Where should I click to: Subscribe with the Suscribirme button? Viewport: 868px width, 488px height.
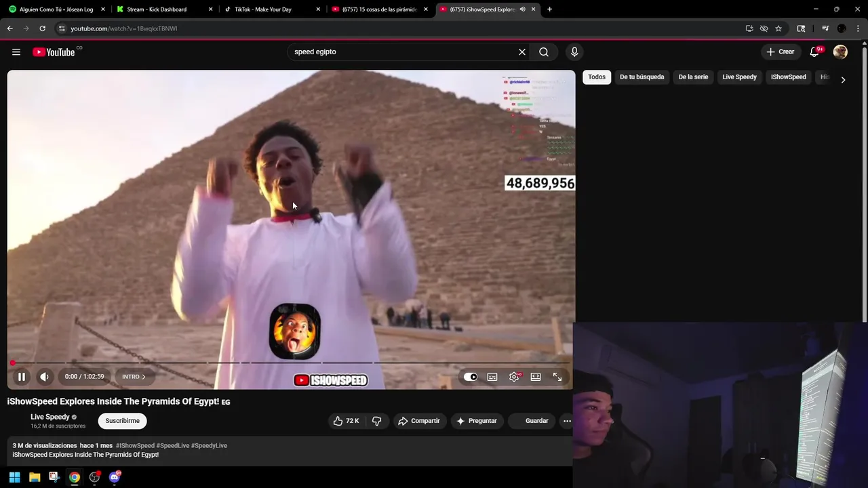tap(123, 421)
